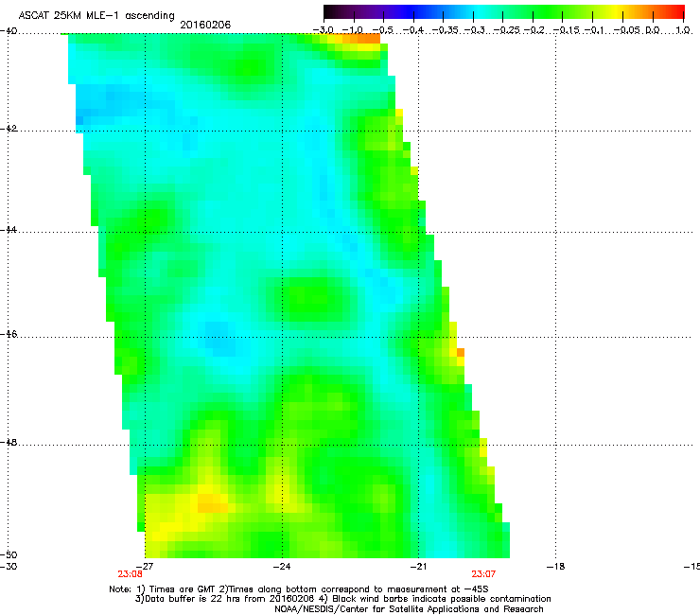This screenshot has height=615, width=700.
Task: Click the "-48" latitude axis label
Action: (x=9, y=442)
